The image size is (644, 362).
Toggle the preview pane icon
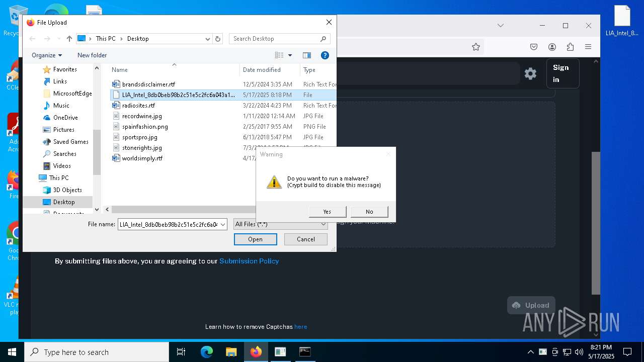tap(307, 55)
